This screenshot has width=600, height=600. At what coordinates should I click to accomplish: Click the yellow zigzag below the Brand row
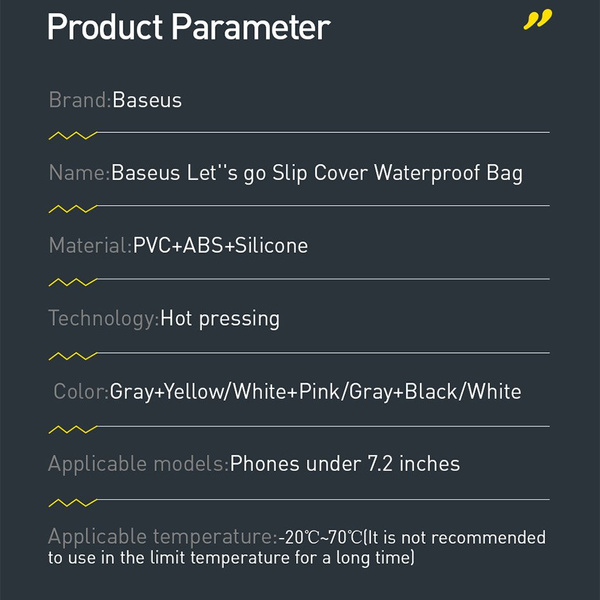pyautogui.click(x=73, y=134)
